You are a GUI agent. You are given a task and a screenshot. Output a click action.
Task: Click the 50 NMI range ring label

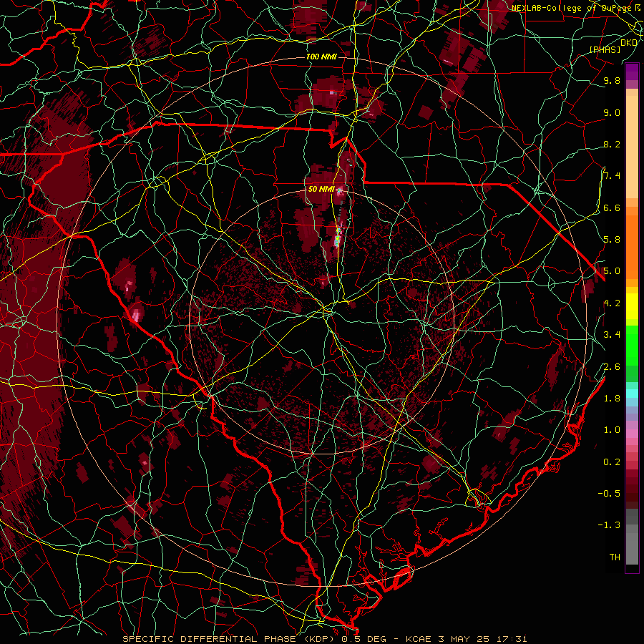pyautogui.click(x=321, y=190)
